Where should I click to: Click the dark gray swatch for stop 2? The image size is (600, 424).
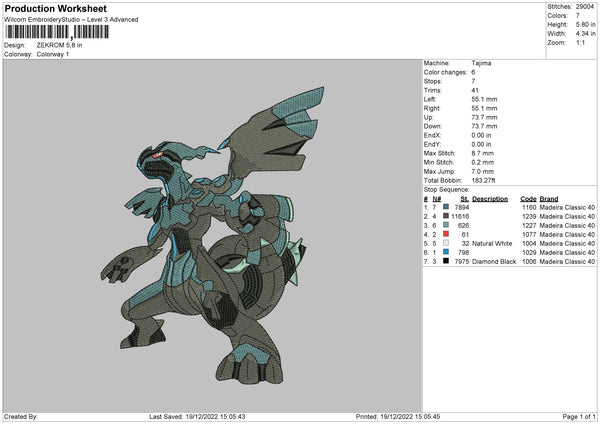click(446, 216)
